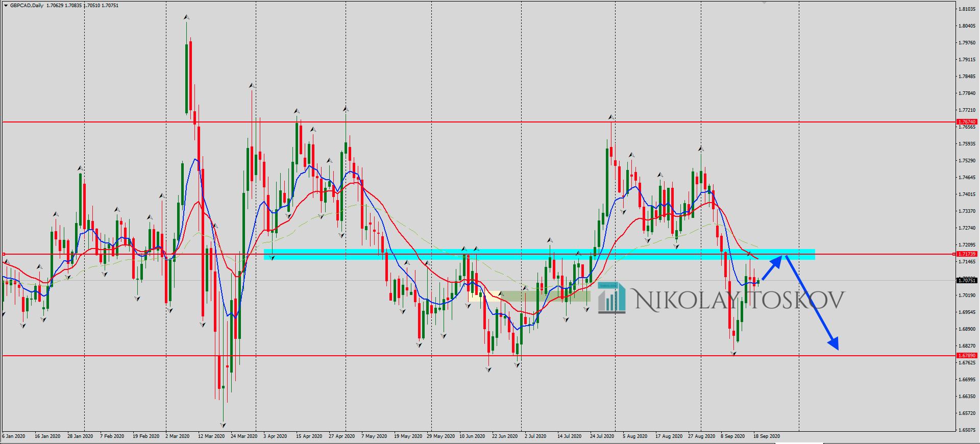
Task: Click price axis value 1.73370
Action: tap(967, 211)
